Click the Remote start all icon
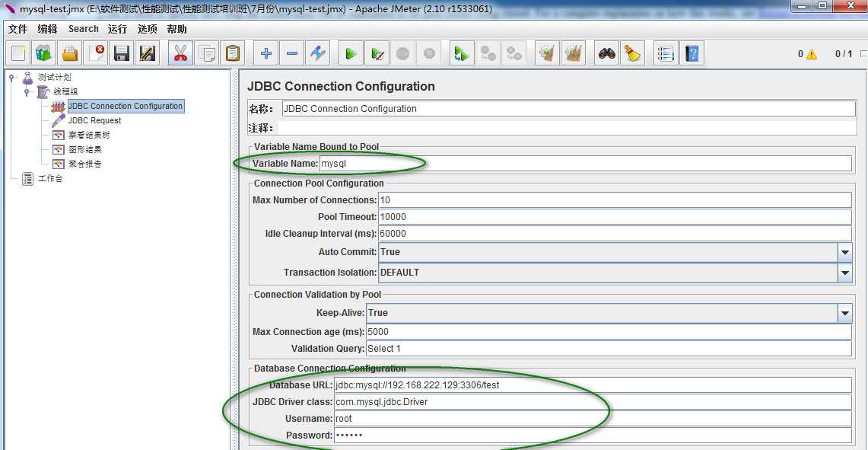The height and width of the screenshot is (450, 868). point(462,53)
